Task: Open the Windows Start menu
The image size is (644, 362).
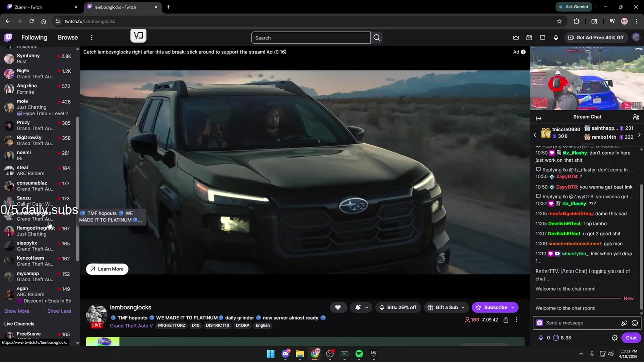Action: click(x=270, y=354)
